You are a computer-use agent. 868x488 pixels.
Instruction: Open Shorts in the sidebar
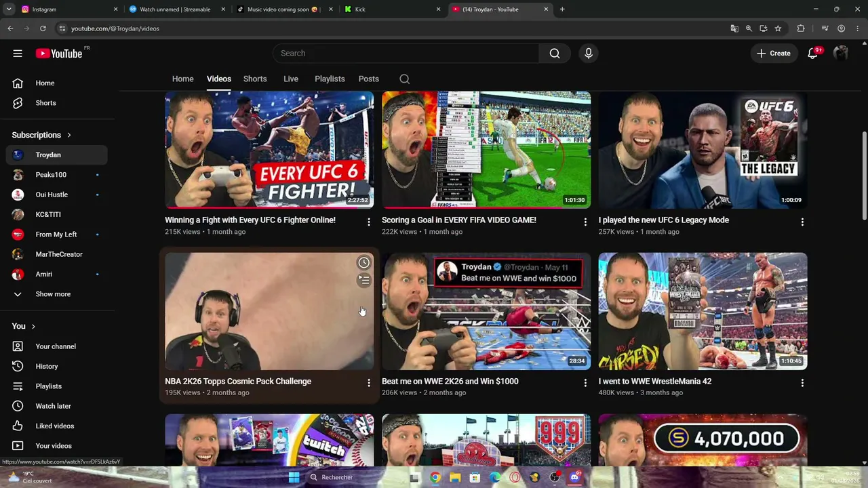point(57,103)
